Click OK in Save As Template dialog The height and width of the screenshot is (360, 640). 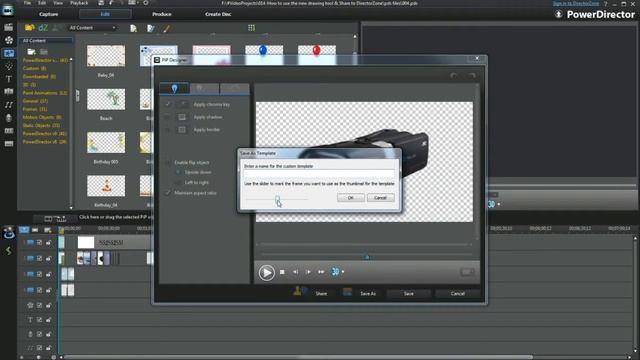point(351,198)
